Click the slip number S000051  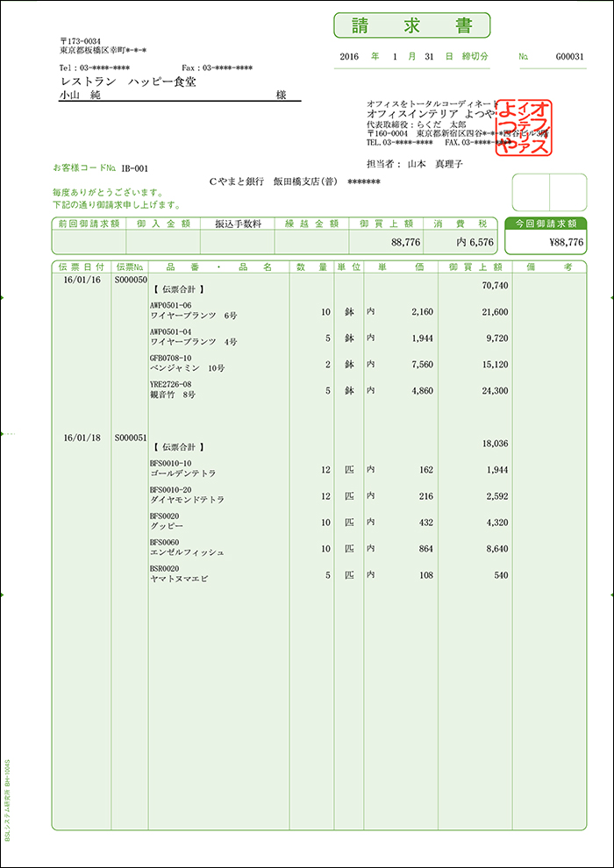pos(131,438)
